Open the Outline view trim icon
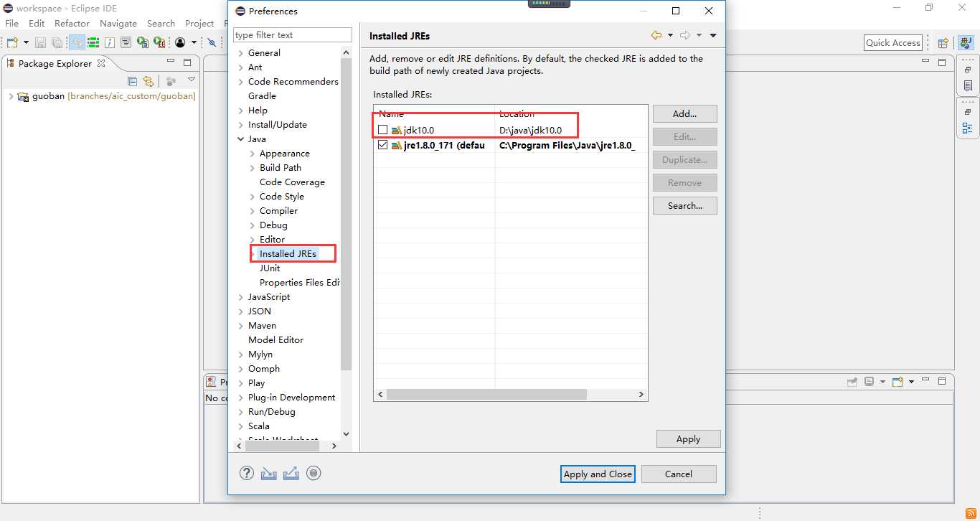 point(968,128)
